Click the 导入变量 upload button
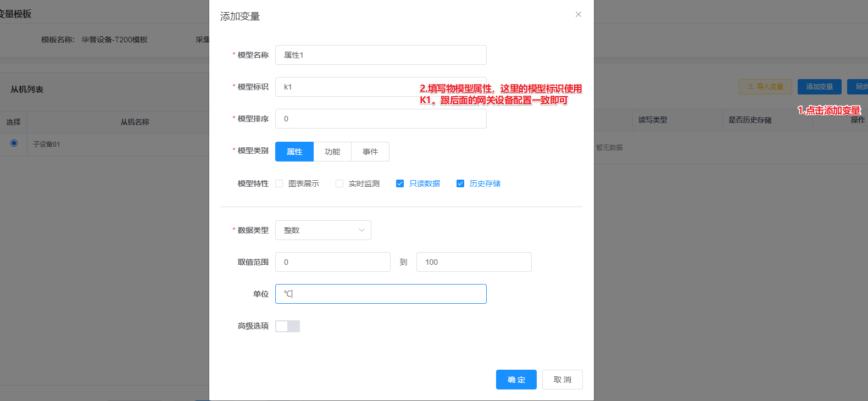This screenshot has width=868, height=401. tap(765, 87)
